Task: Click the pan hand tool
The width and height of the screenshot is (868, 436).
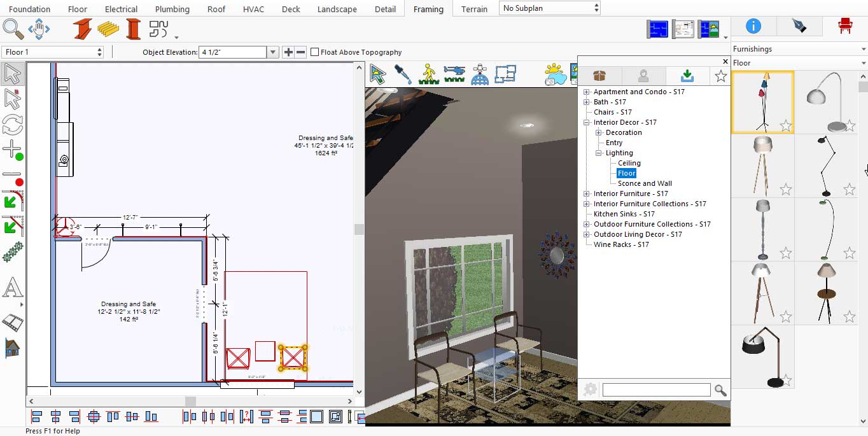Action: (x=39, y=29)
